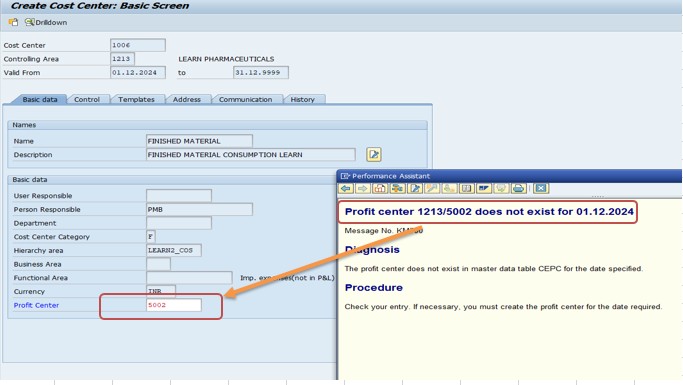Click the Person Responsible label
683x385 pixels.
[47, 209]
